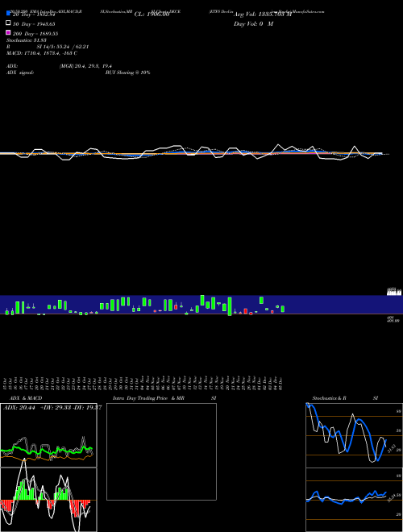Click the magenta 200 Day legend swatch

(x=8, y=32)
